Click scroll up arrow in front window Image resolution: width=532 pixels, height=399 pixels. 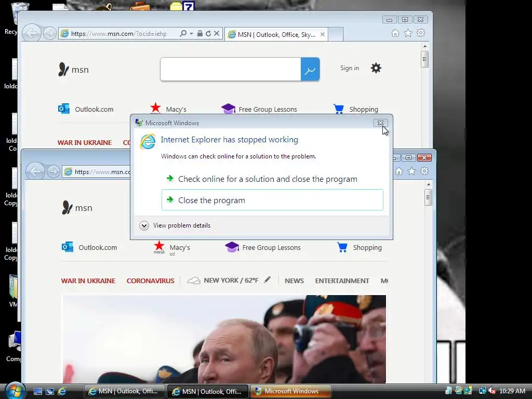[429, 184]
